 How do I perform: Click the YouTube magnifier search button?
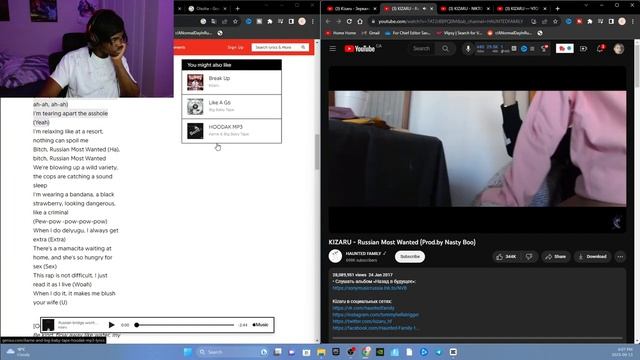point(445,49)
